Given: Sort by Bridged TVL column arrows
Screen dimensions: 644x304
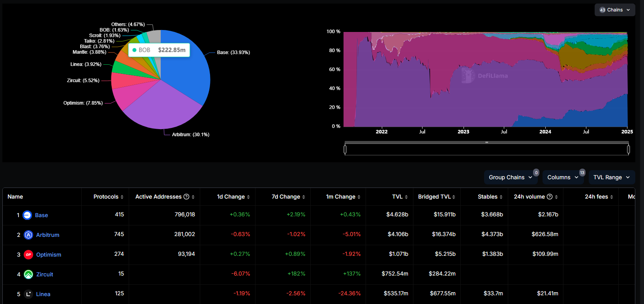Looking at the screenshot, I should (454, 197).
